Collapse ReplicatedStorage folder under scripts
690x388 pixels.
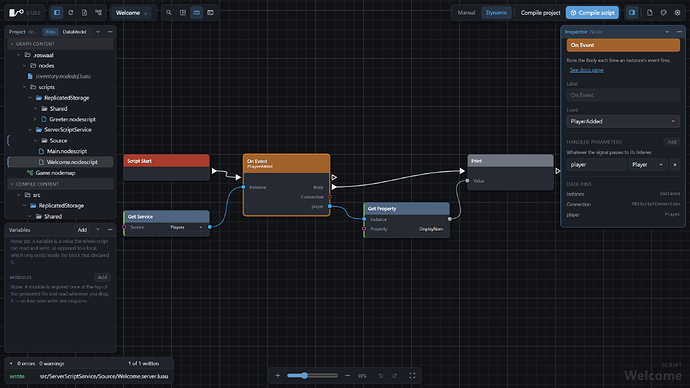coord(30,98)
